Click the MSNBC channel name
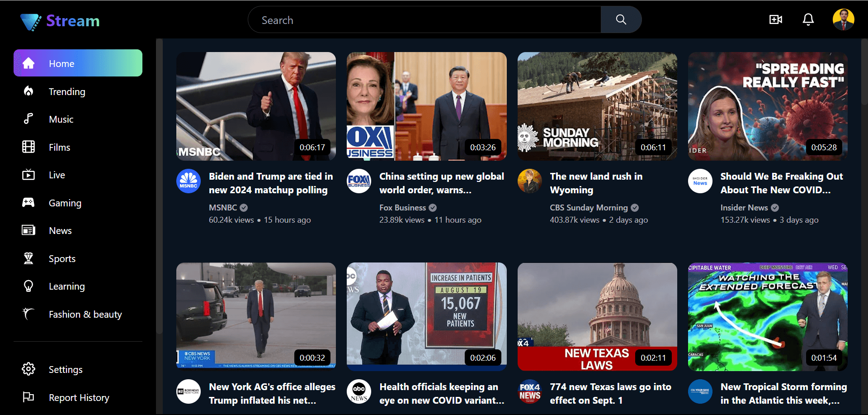This screenshot has height=415, width=868. pyautogui.click(x=223, y=208)
